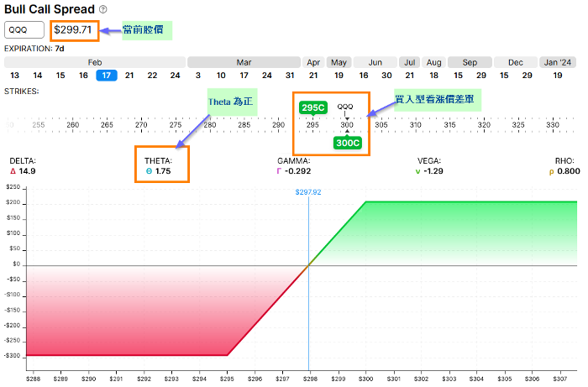
Task: Grab the 300C short call strike marker
Action: (348, 143)
